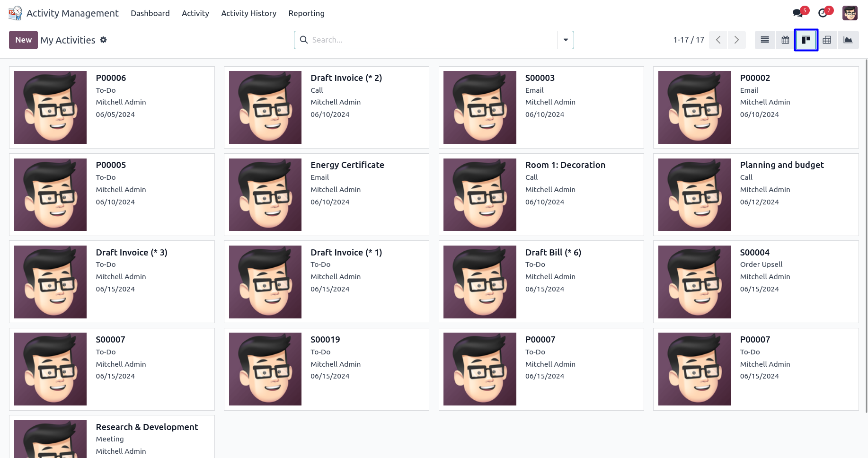Click the New button
This screenshot has width=868, height=458.
[x=23, y=40]
